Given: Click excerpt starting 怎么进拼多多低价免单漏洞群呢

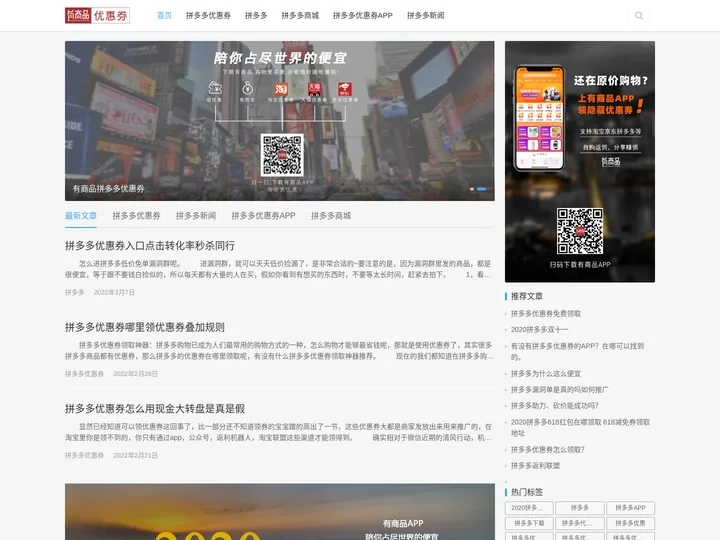Looking at the screenshot, I should pos(279,269).
